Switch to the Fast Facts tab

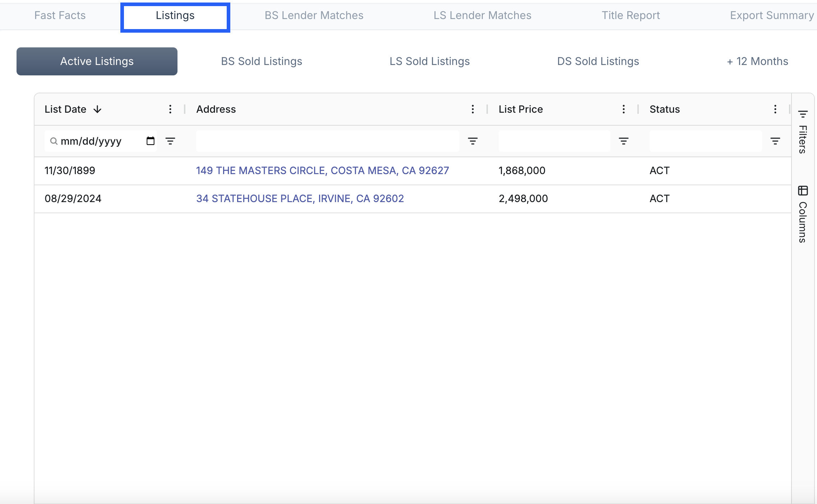point(60,15)
